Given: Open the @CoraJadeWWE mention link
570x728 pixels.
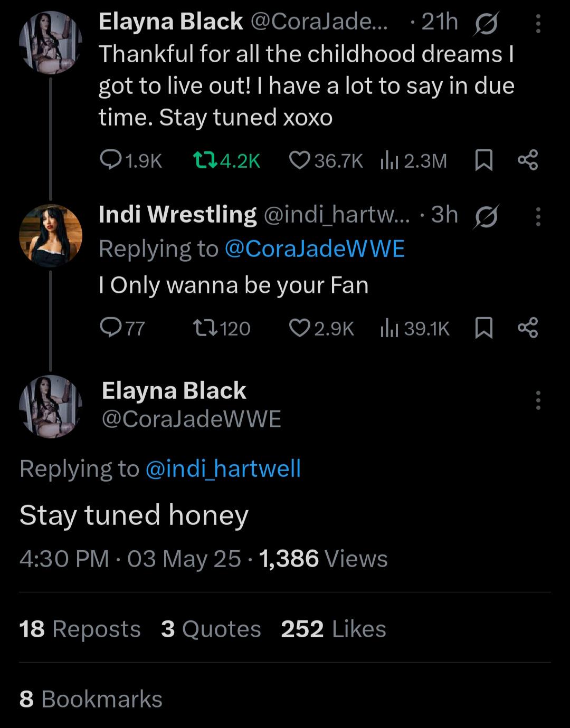Looking at the screenshot, I should point(315,248).
